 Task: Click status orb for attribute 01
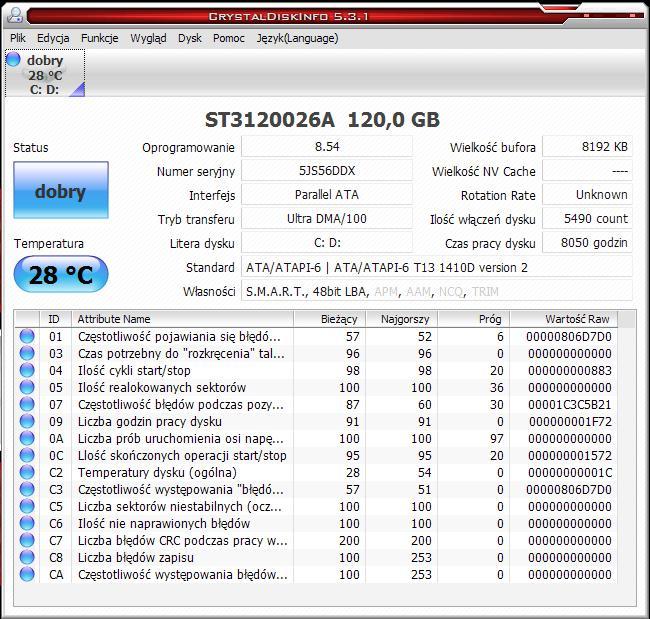[27, 336]
